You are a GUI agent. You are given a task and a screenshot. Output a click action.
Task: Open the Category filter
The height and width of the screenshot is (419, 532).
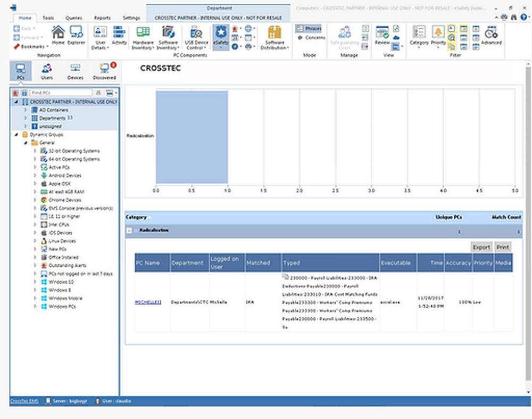coord(419,37)
